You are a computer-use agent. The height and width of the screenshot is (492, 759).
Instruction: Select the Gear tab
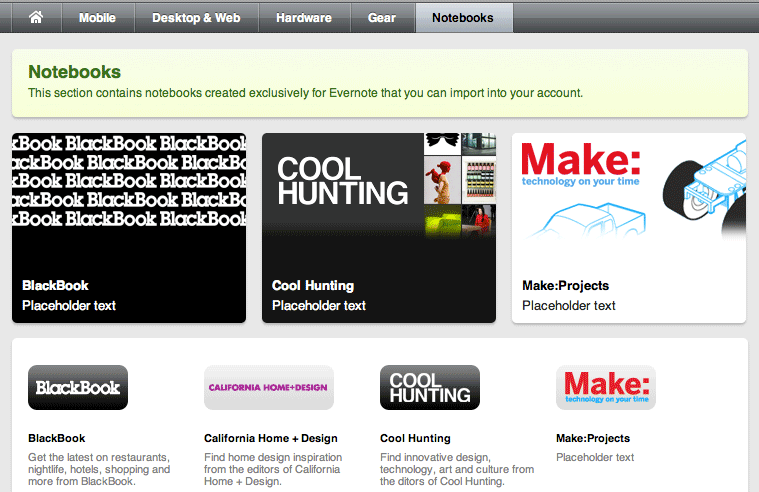(382, 18)
